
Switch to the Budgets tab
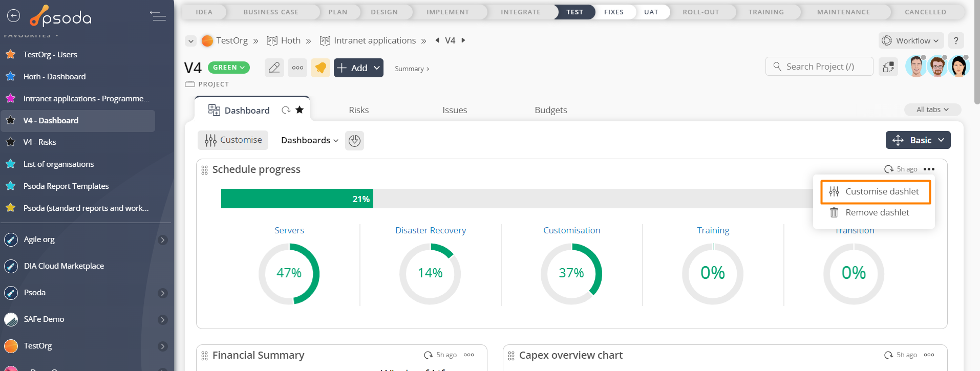click(x=551, y=110)
